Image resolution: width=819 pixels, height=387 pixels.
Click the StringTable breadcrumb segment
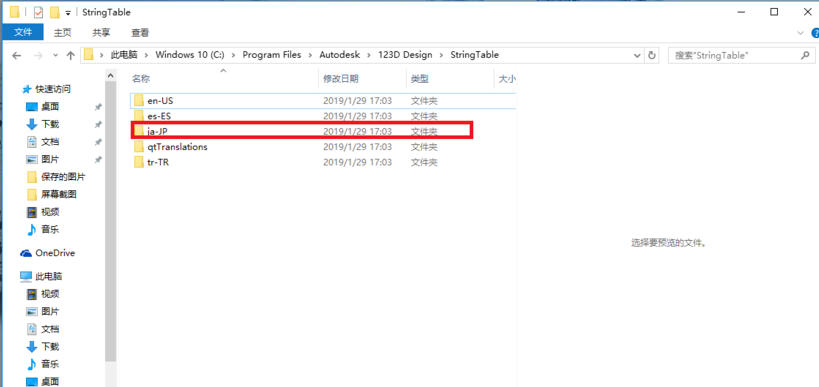point(474,54)
